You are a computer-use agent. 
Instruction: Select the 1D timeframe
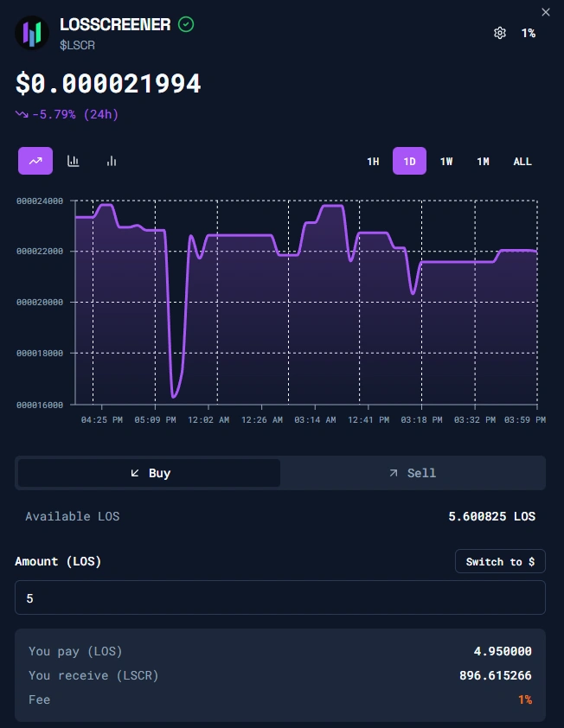[x=409, y=162]
